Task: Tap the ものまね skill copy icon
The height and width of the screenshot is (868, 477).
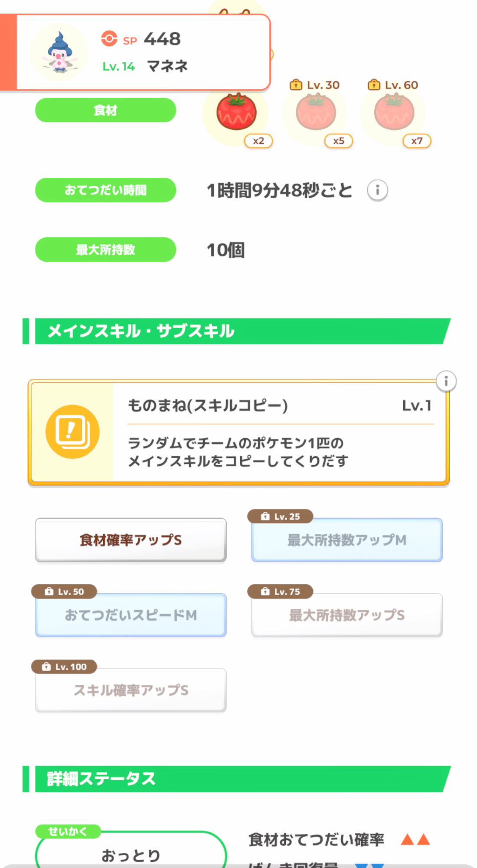Action: pyautogui.click(x=72, y=431)
